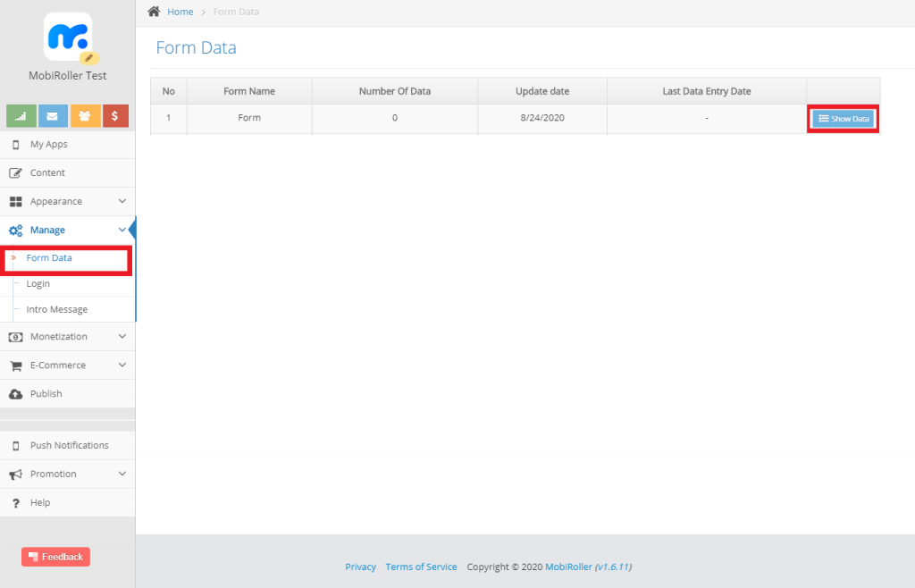Viewport: 915px width, 588px height.
Task: Select Login under the Manage menu
Action: (38, 283)
